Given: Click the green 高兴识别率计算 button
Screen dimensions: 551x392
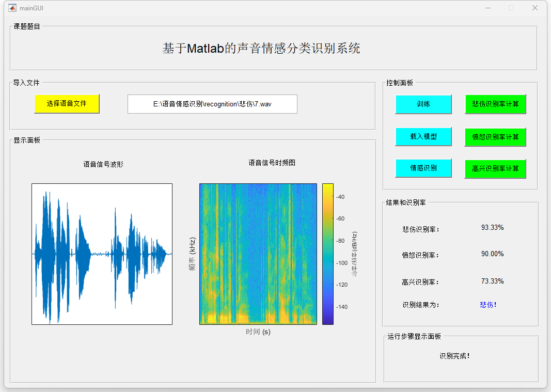Looking at the screenshot, I should 495,169.
